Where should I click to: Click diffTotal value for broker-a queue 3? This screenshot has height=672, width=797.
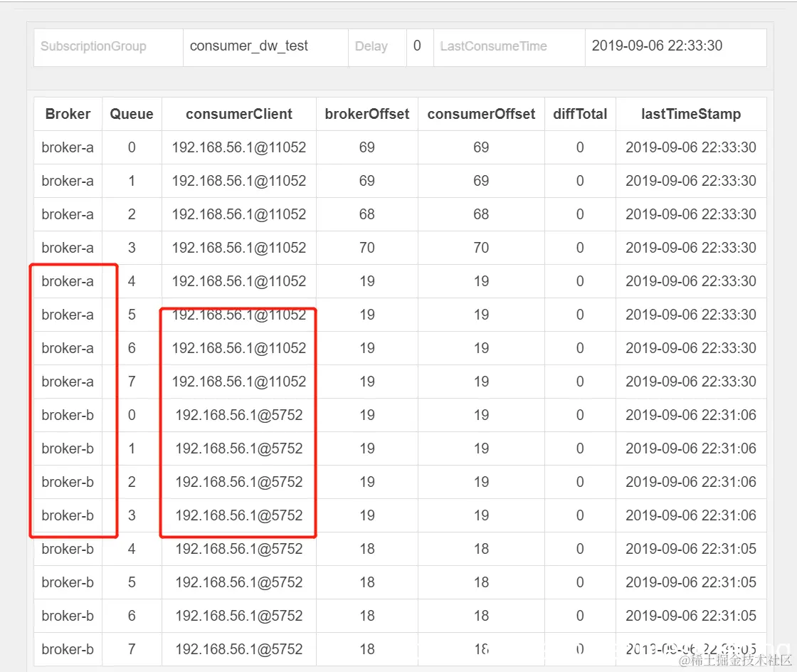(x=580, y=248)
